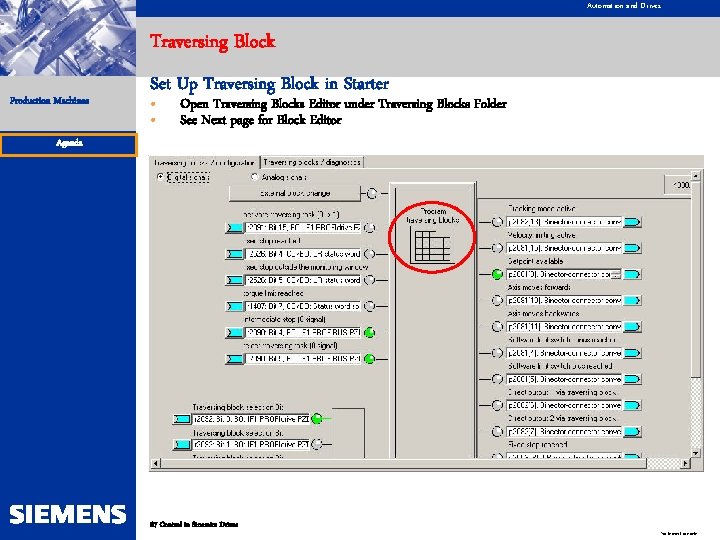720x540 pixels.
Task: Click cyan output connector for Tracking mode active
Action: click(x=633, y=222)
